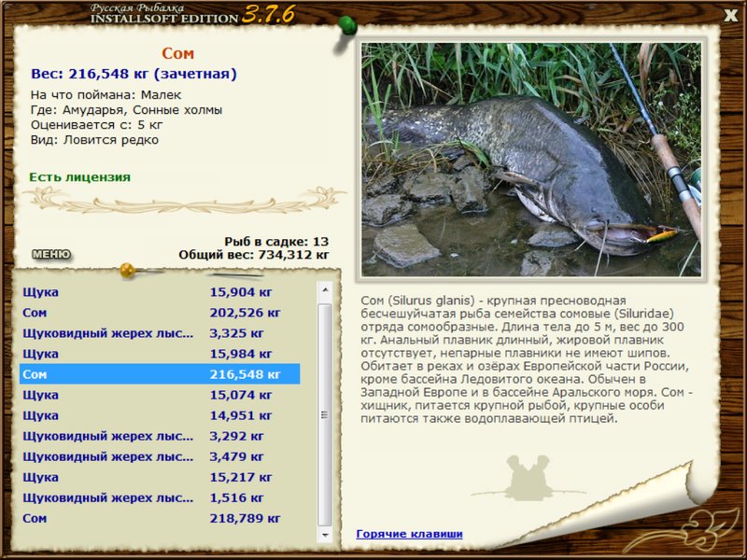Click the На что поймана: Малек line
The height and width of the screenshot is (560, 747).
coord(106,95)
